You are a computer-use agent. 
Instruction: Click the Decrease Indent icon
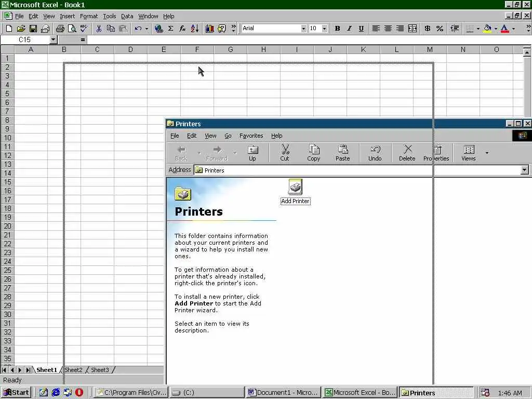pos(455,29)
